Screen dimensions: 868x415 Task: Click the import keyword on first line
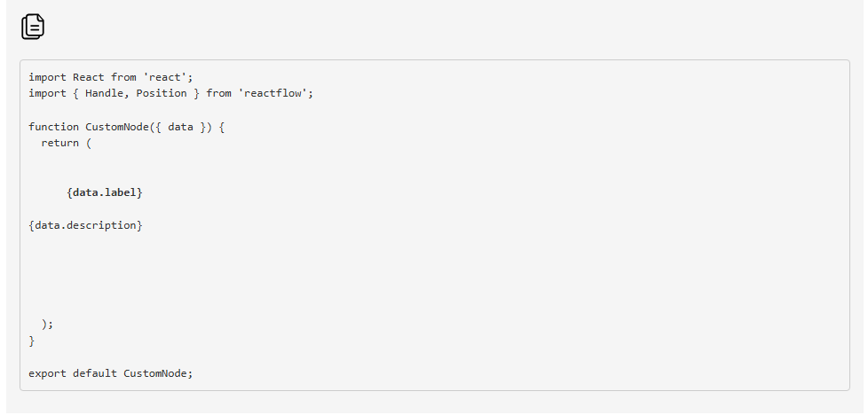tap(47, 77)
